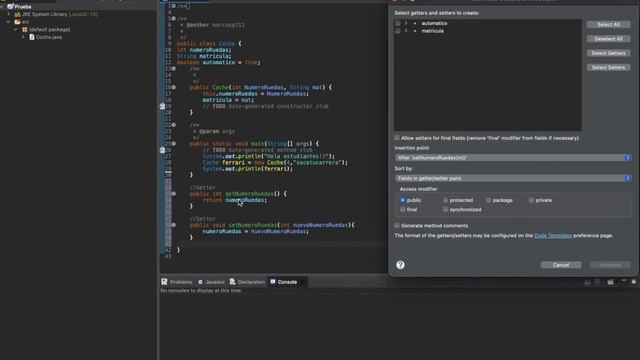Screen dimensions: 640x360
Task: Select the private access modifier
Action: click(x=531, y=200)
